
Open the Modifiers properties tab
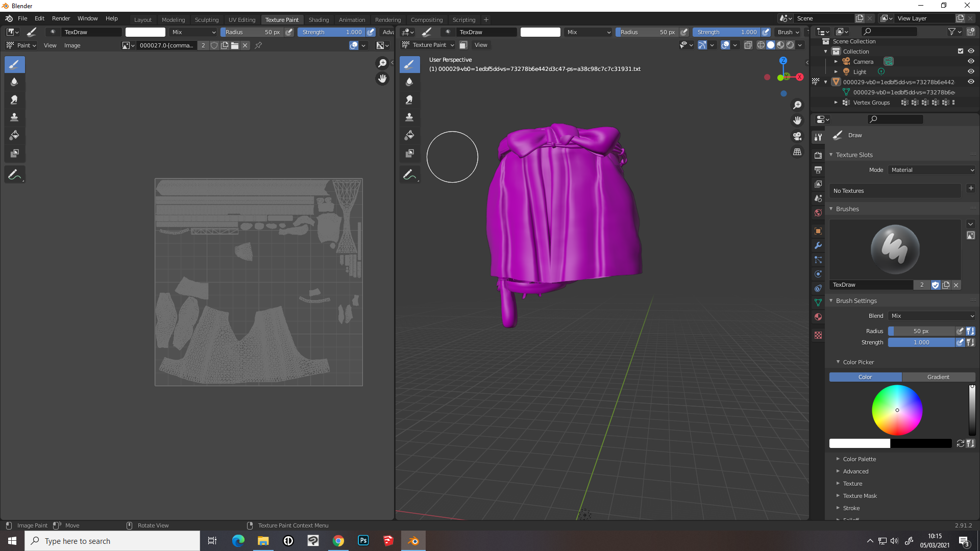click(818, 245)
